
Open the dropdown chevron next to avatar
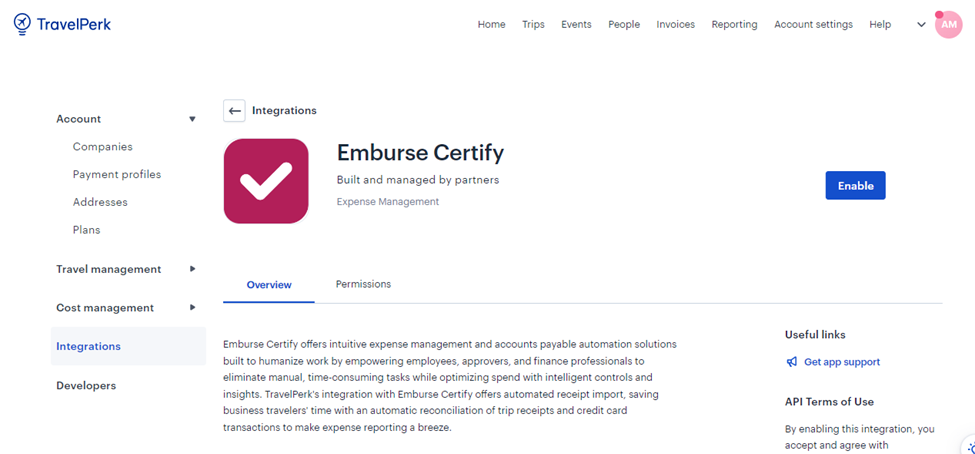(x=921, y=25)
